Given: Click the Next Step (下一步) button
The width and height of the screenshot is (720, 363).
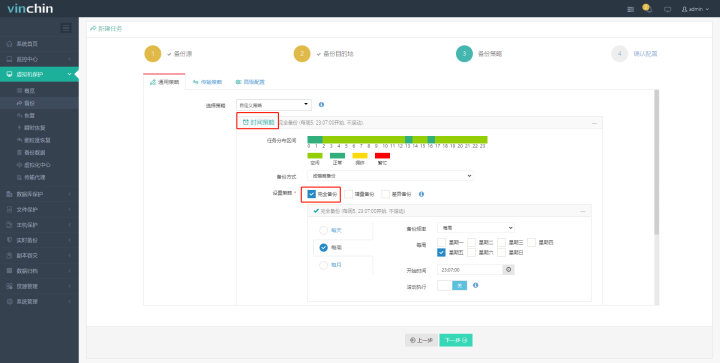Looking at the screenshot, I should pyautogui.click(x=456, y=340).
